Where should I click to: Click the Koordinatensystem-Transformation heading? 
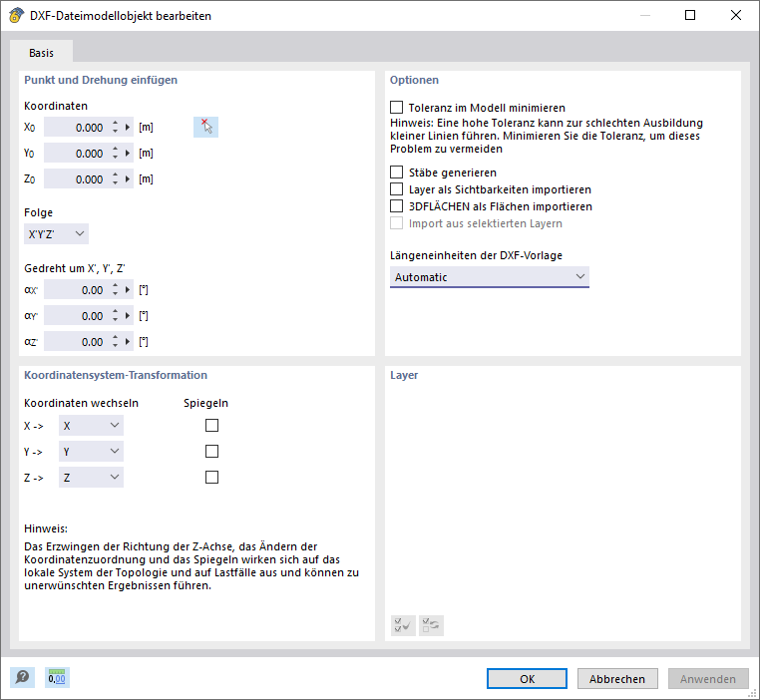coord(116,375)
